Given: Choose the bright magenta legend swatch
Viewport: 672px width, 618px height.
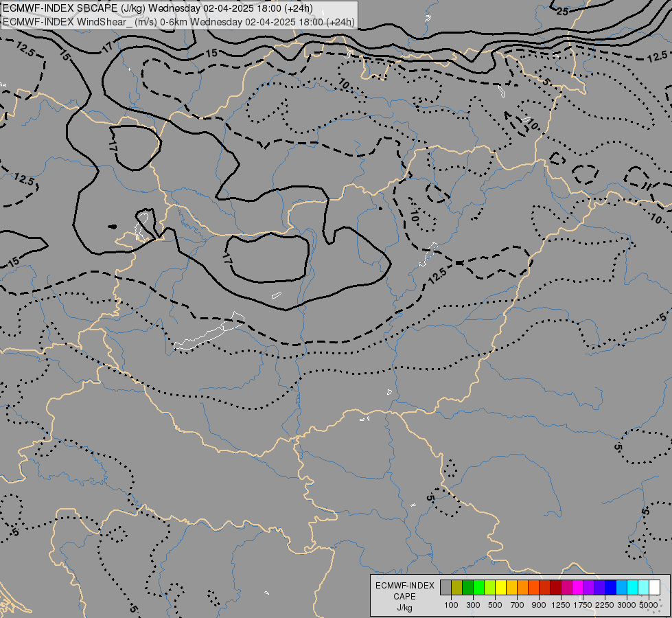Looking at the screenshot, I should point(578,588).
